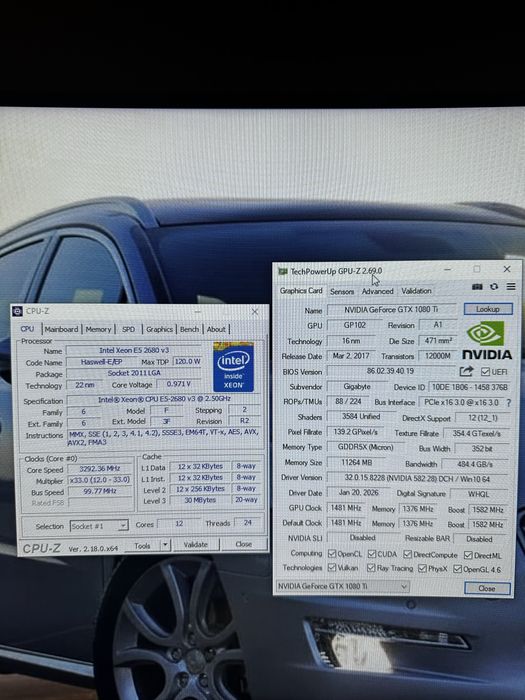The width and height of the screenshot is (525, 700).
Task: Click the Shaders value 3584 Unified
Action: point(361,417)
